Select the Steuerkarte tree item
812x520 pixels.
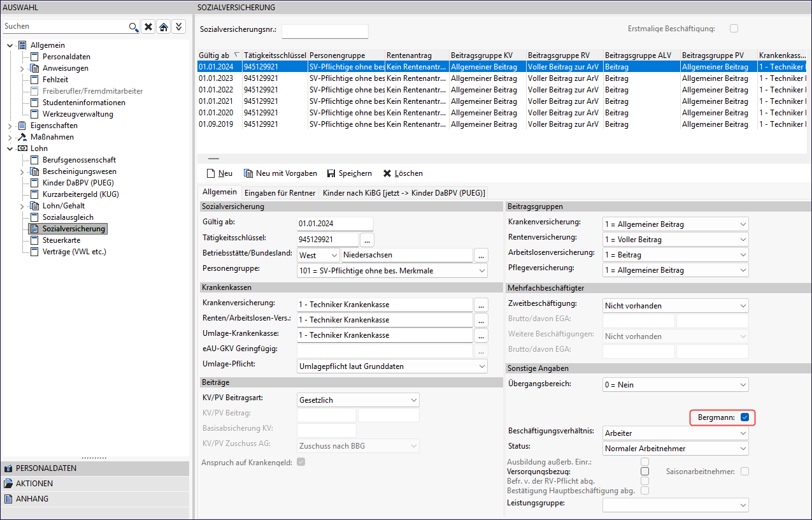coord(61,240)
